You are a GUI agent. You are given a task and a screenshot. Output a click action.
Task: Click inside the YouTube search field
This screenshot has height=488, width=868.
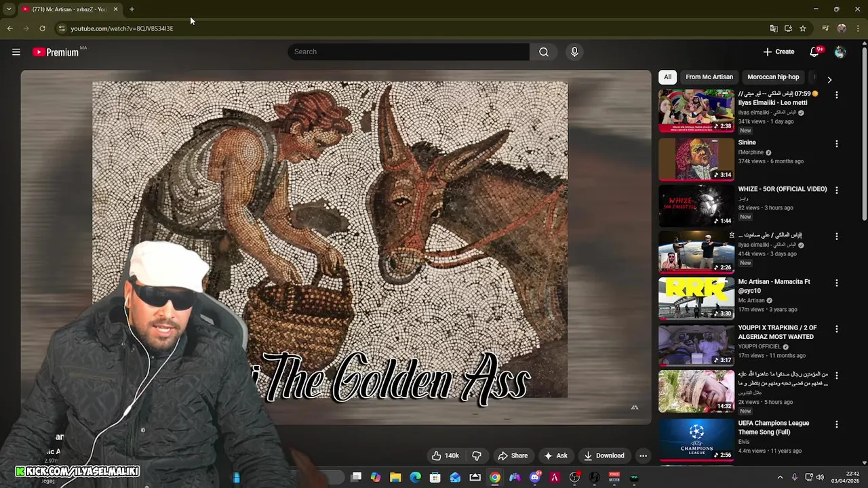pyautogui.click(x=408, y=52)
